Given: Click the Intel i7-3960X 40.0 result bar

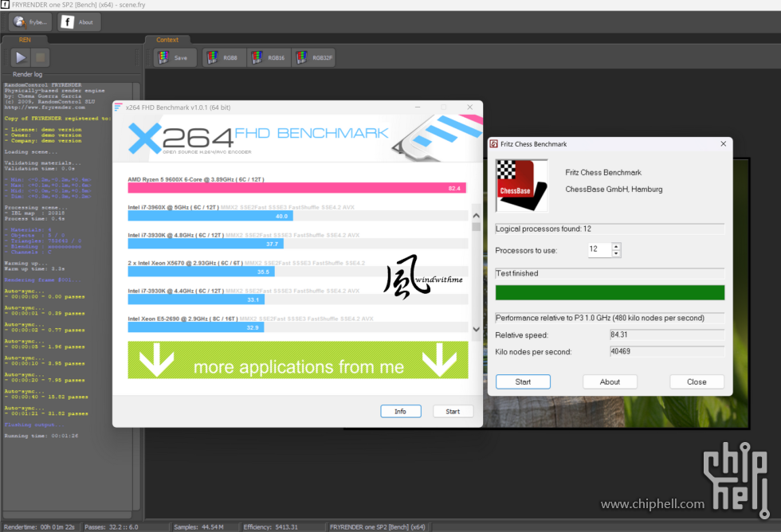Looking at the screenshot, I should click(210, 216).
